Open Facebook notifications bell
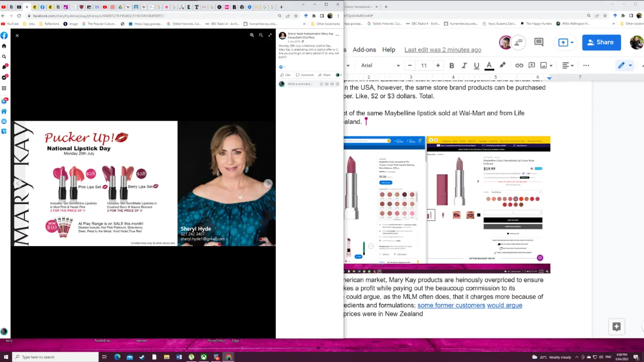Viewport: 644px width, 362px height. pos(4,67)
